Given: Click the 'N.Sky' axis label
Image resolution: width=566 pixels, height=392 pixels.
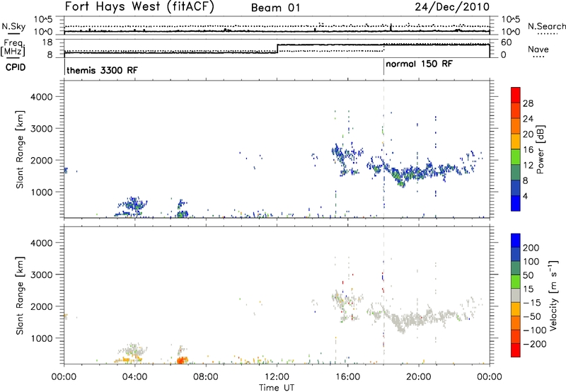Looking at the screenshot, I should pos(13,26).
